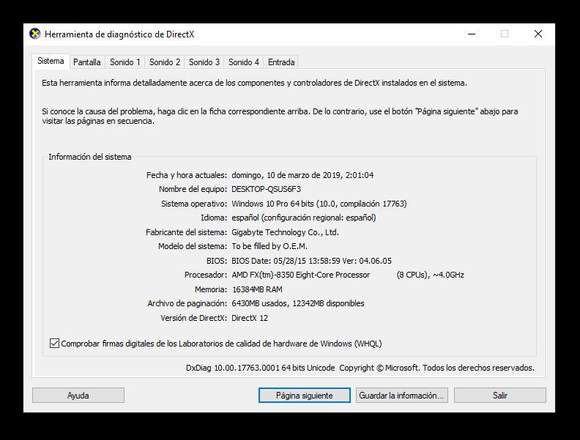Switch to the Sistema tab
This screenshot has height=440, width=580.
pos(51,61)
